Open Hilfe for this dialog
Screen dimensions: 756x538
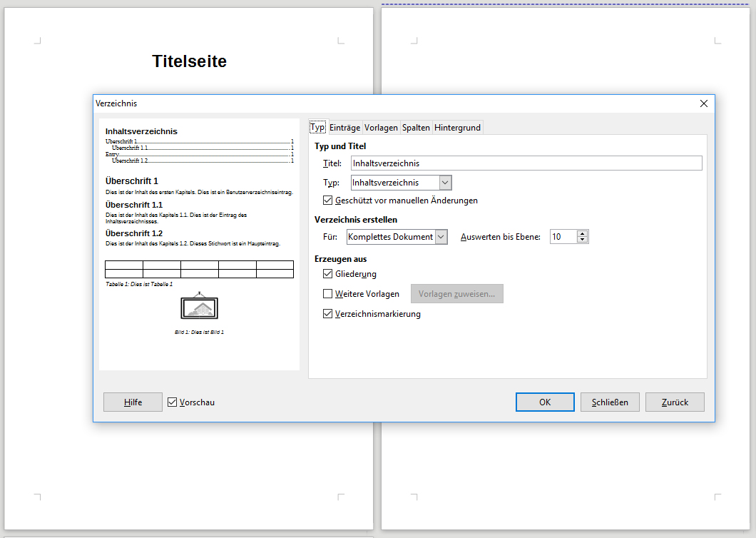point(133,402)
